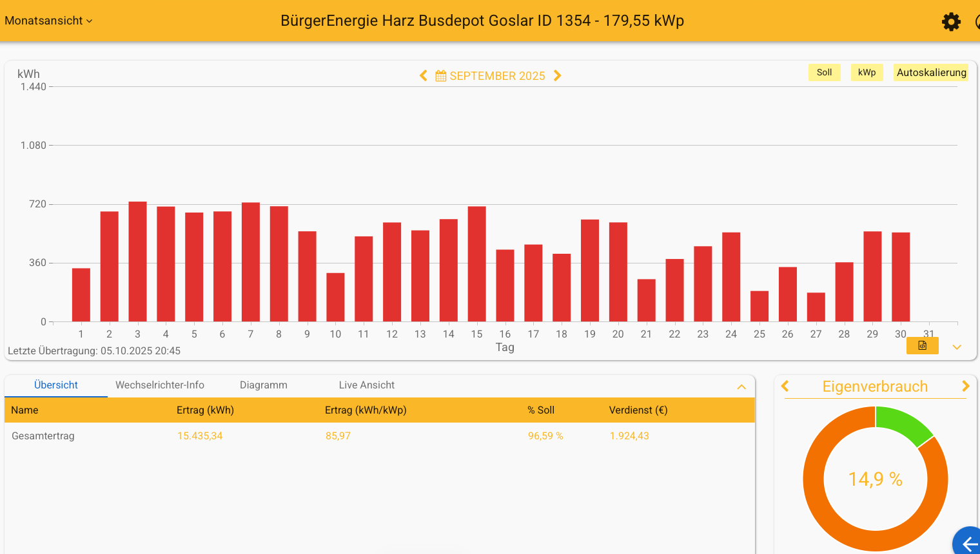Expand the chart panel's bottom chevron
The width and height of the screenshot is (980, 554).
click(957, 347)
